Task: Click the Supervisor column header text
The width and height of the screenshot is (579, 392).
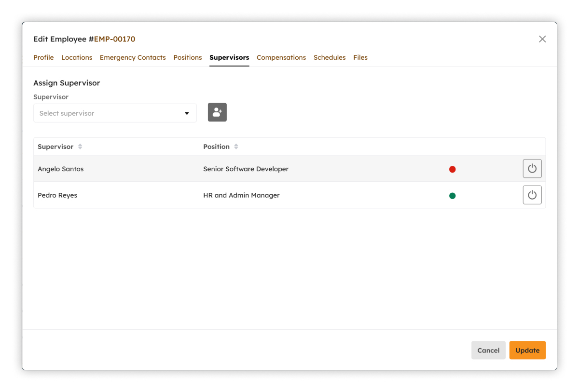Action: point(55,147)
